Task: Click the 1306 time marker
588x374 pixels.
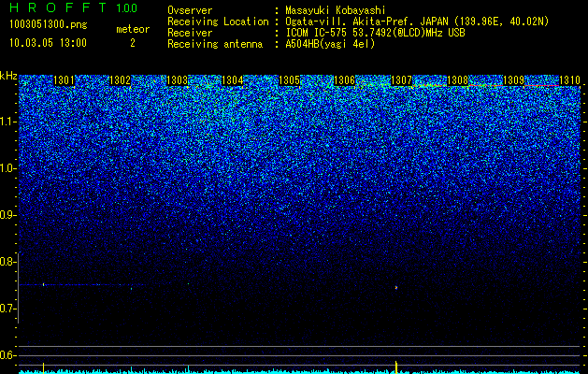Action: [345, 80]
